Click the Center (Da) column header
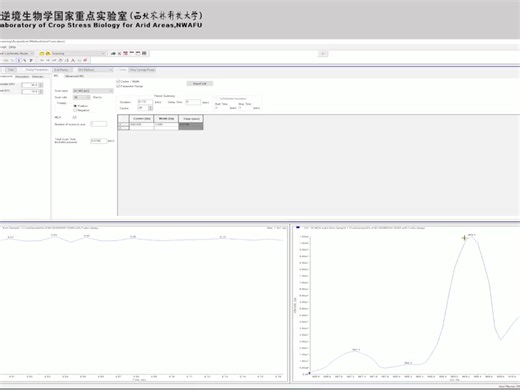The width and height of the screenshot is (520, 390). [142, 118]
